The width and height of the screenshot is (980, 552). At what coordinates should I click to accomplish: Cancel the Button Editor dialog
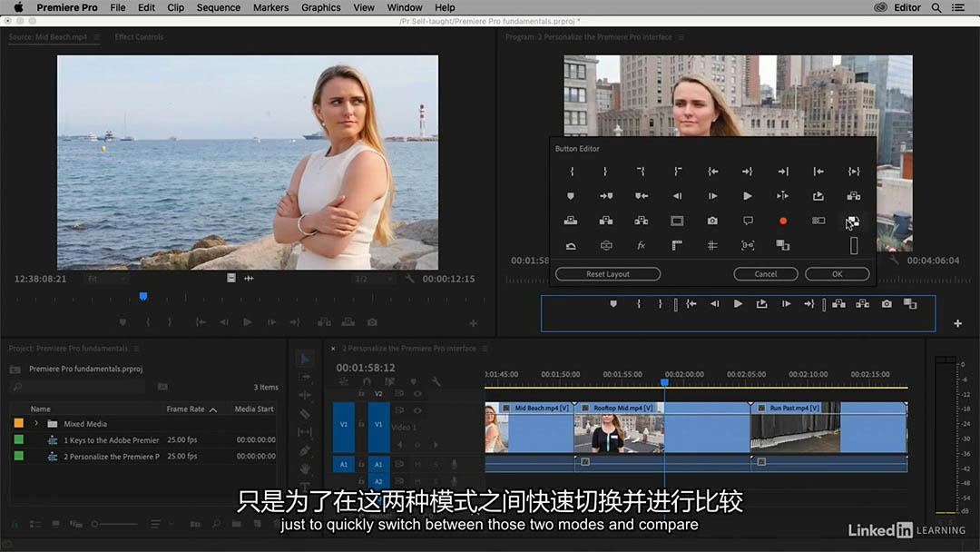pyautogui.click(x=766, y=274)
